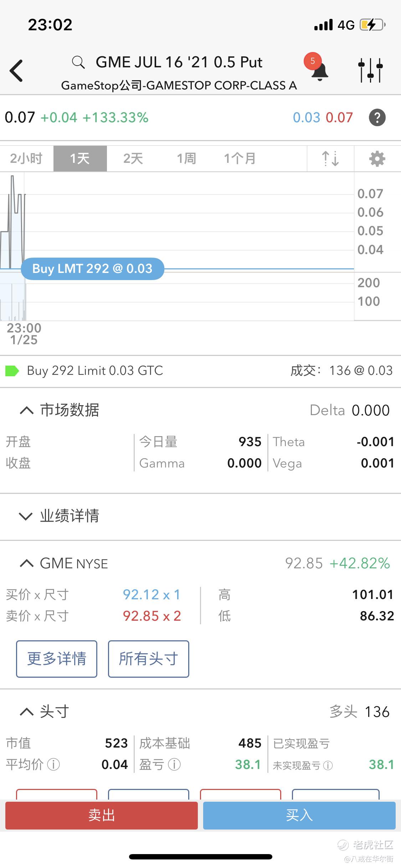Open chart gear settings
Viewport: 401px width, 868px height.
point(377,159)
